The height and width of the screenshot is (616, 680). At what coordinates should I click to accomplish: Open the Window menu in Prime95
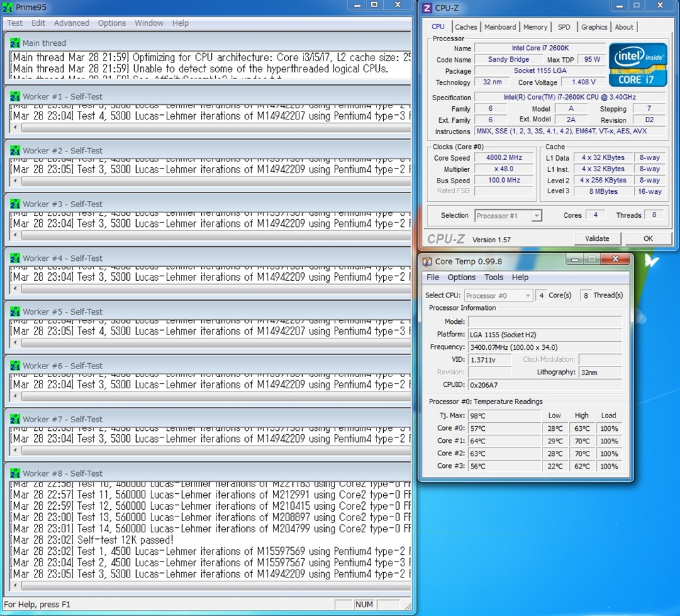tap(149, 23)
